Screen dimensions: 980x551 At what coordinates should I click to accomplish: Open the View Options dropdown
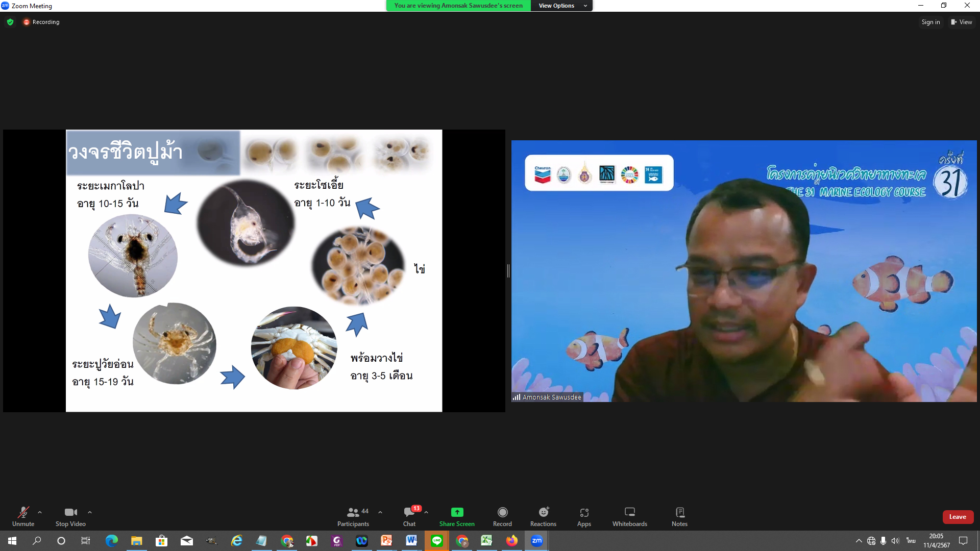click(x=561, y=6)
